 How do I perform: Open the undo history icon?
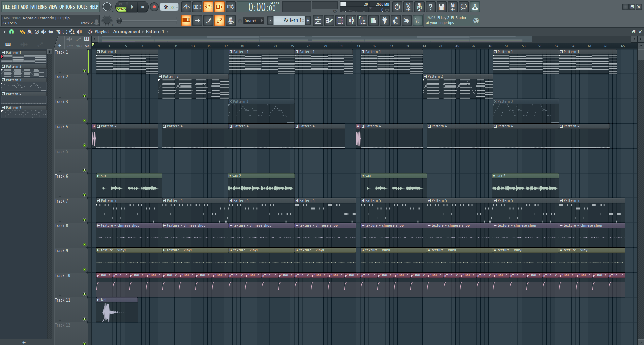point(397,7)
